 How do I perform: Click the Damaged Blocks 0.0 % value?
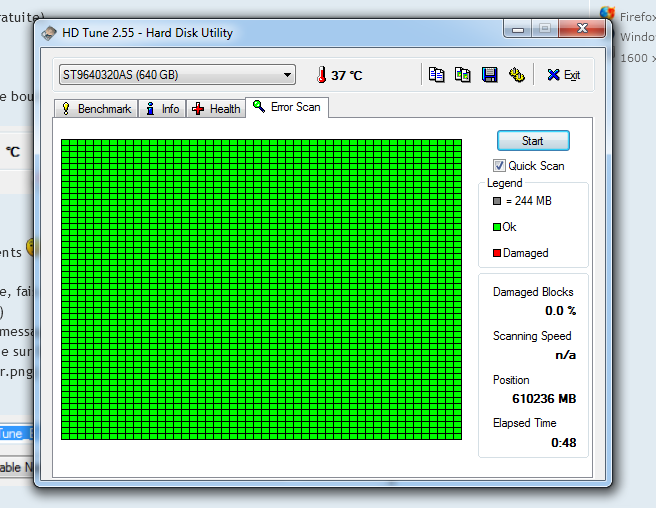pos(560,311)
